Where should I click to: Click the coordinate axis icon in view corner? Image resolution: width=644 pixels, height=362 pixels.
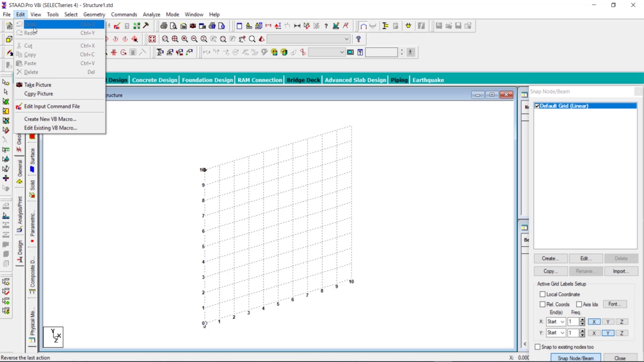point(53,336)
